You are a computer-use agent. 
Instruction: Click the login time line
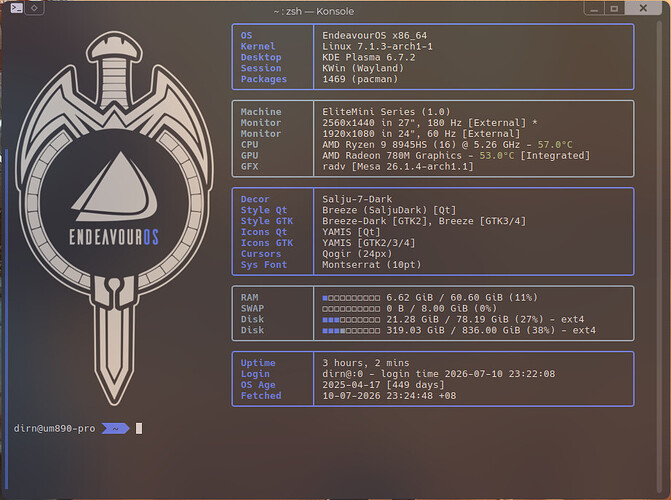pos(438,374)
